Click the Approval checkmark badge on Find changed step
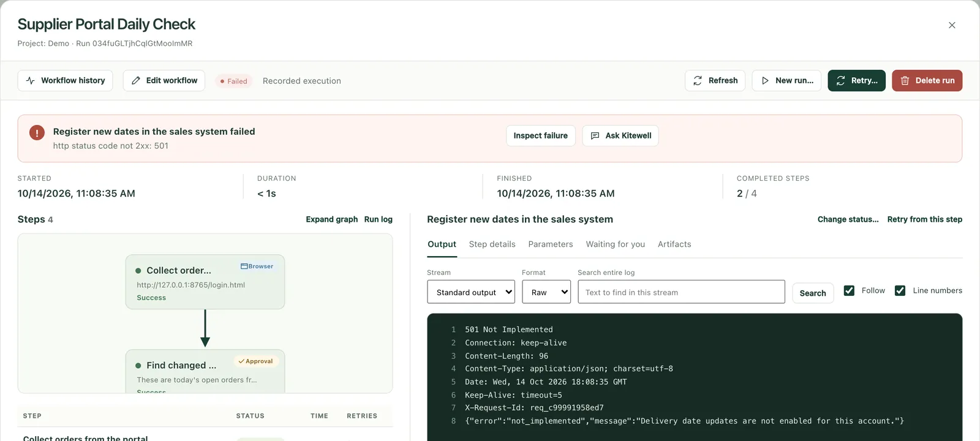This screenshot has width=980, height=441. (x=256, y=361)
